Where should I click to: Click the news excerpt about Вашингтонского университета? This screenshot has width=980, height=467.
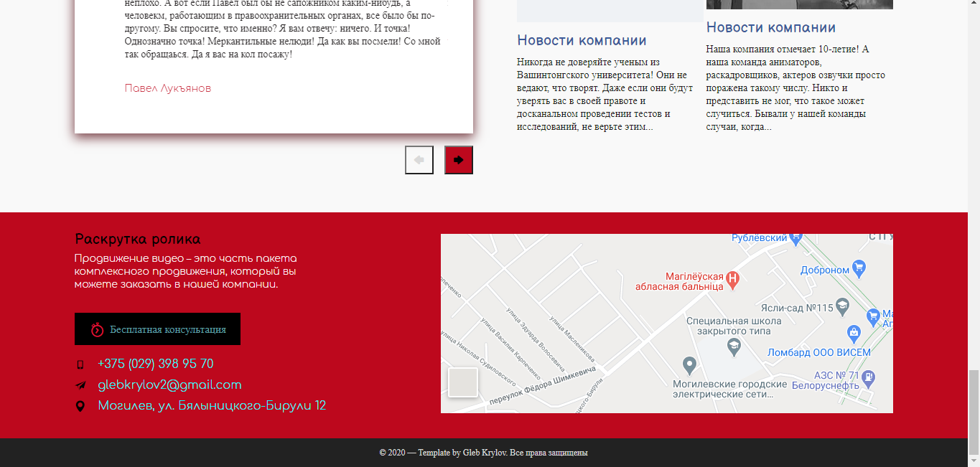point(606,95)
